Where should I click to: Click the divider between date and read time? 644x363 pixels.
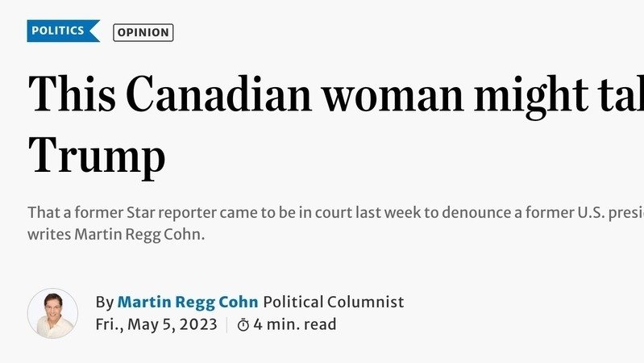pos(226,325)
